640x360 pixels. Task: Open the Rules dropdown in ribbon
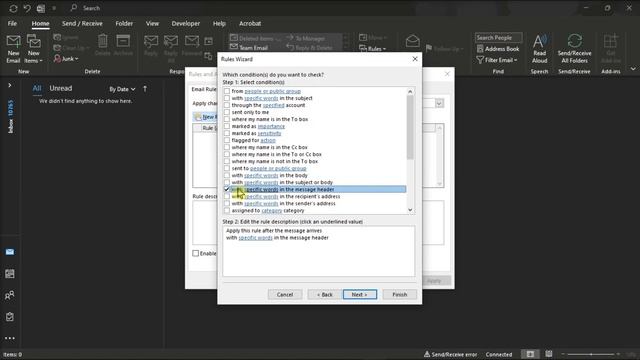point(373,49)
